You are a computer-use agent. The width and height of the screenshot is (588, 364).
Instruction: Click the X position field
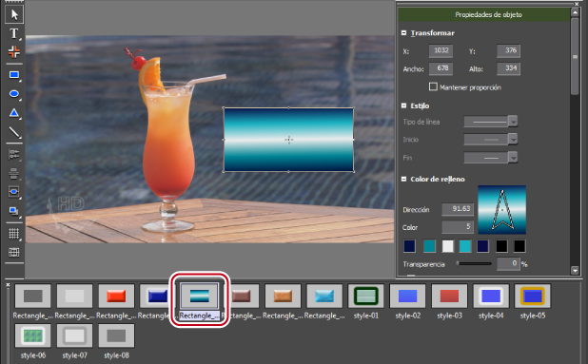[x=441, y=50]
